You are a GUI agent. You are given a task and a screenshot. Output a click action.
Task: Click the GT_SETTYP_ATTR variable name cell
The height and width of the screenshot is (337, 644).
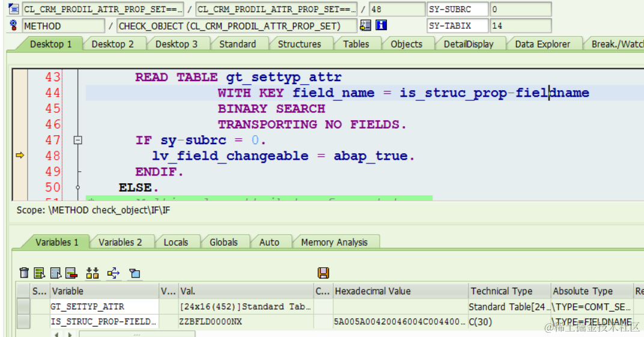[105, 306]
